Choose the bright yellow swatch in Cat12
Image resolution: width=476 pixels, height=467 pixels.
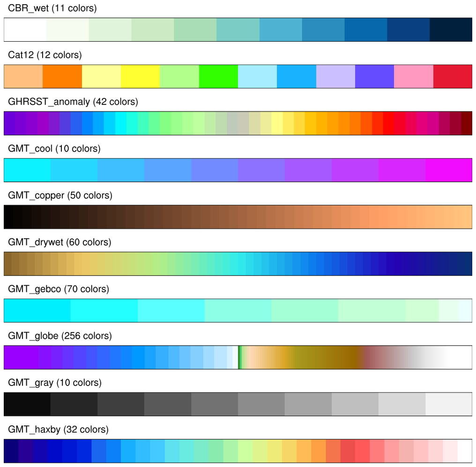pyautogui.click(x=140, y=77)
